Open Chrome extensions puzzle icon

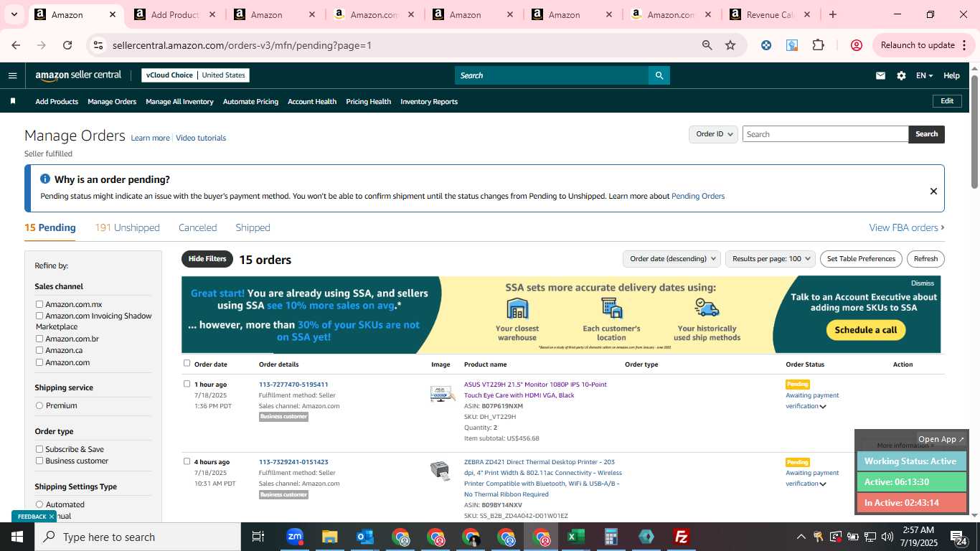[818, 45]
